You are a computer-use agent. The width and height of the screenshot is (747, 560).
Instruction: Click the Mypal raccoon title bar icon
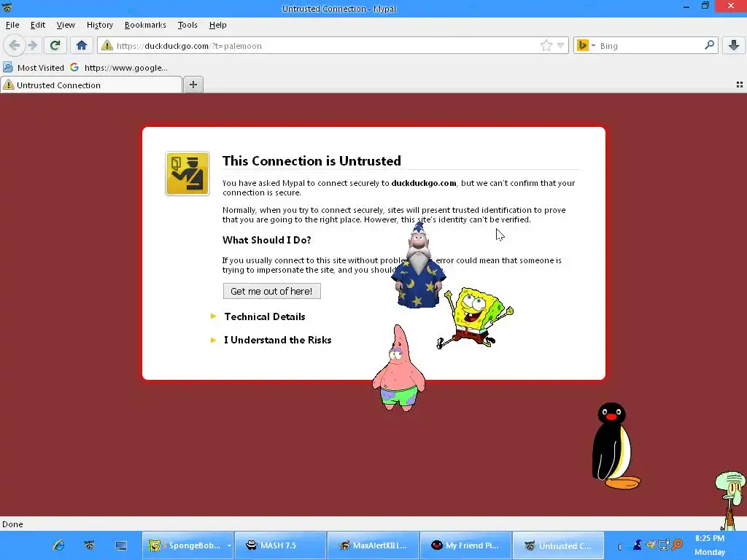coord(7,8)
